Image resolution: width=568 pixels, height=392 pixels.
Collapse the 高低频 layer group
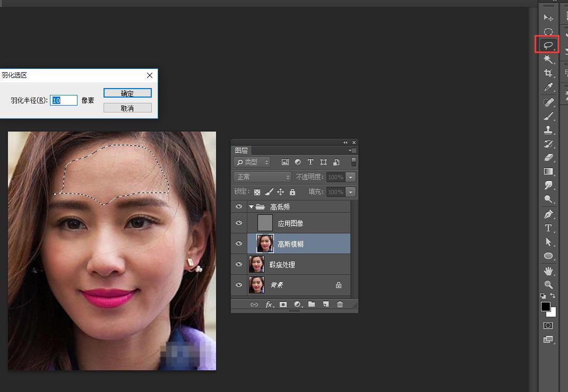[x=251, y=207]
